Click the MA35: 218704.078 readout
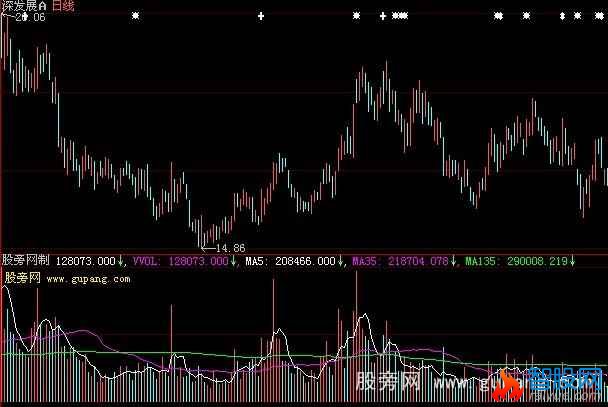Viewport: 608px width, 407px height. [x=400, y=261]
